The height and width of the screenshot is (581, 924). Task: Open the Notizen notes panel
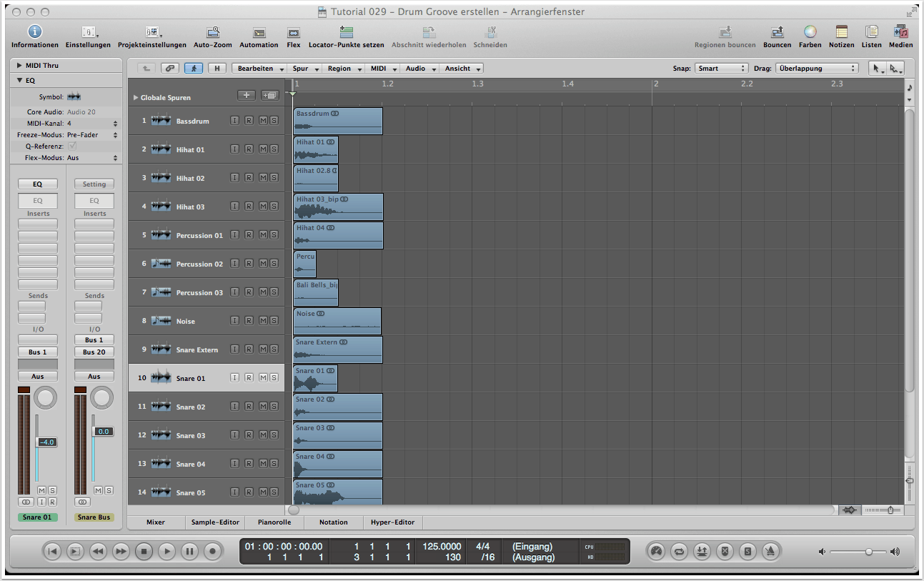(841, 33)
